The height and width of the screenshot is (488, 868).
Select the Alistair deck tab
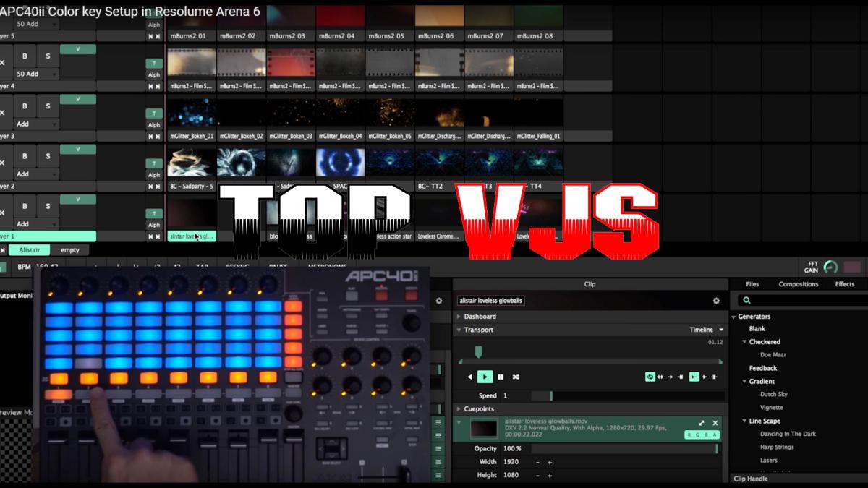point(30,249)
